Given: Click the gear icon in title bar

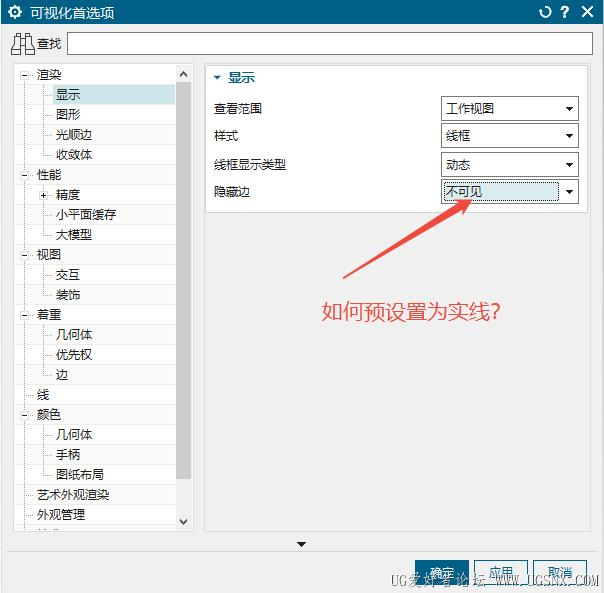Looking at the screenshot, I should [x=15, y=12].
